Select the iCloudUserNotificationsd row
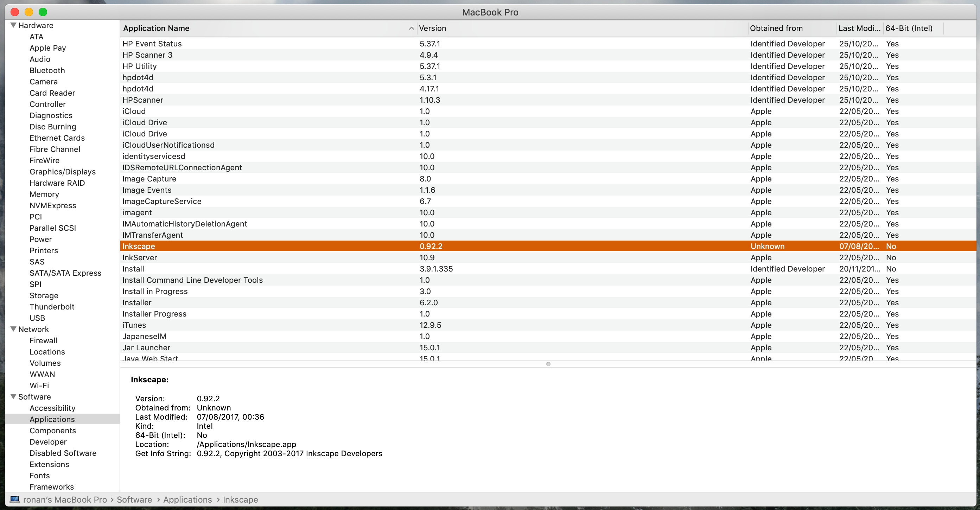This screenshot has height=510, width=980. click(548, 145)
